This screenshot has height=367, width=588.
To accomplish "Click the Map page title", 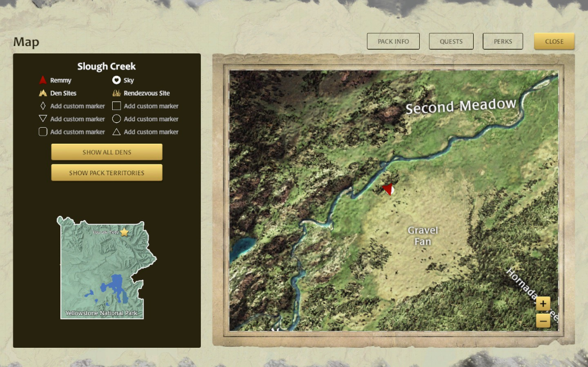I will [26, 42].
